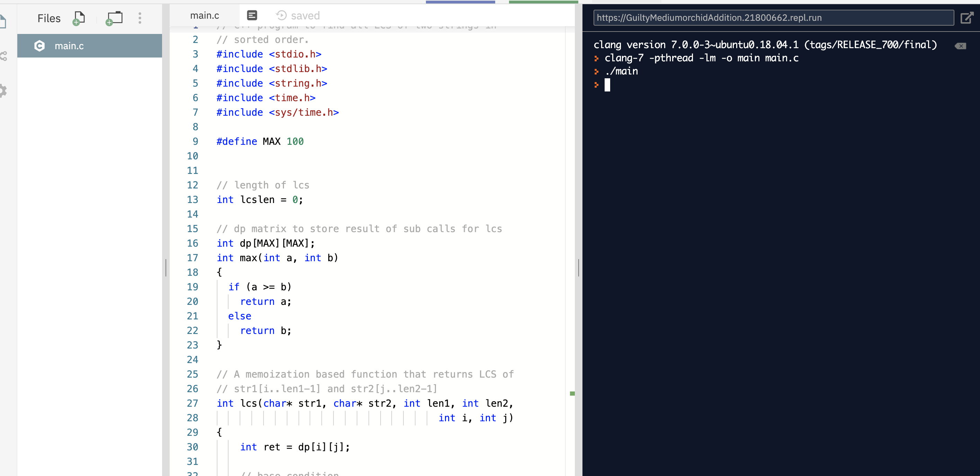Open the repl output in a new tab
This screenshot has width=980, height=476.
click(x=967, y=18)
